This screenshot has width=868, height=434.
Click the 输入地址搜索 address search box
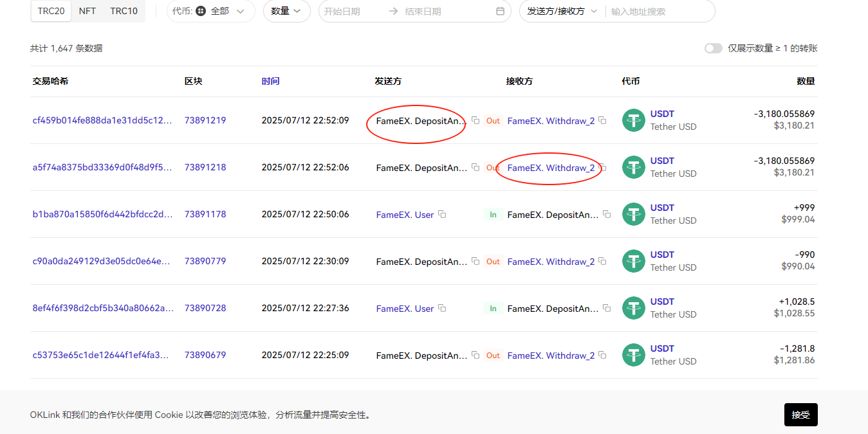pyautogui.click(x=656, y=11)
